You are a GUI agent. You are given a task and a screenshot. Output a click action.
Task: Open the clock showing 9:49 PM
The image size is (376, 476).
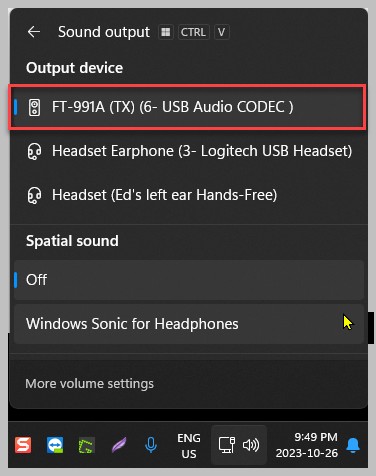307,445
